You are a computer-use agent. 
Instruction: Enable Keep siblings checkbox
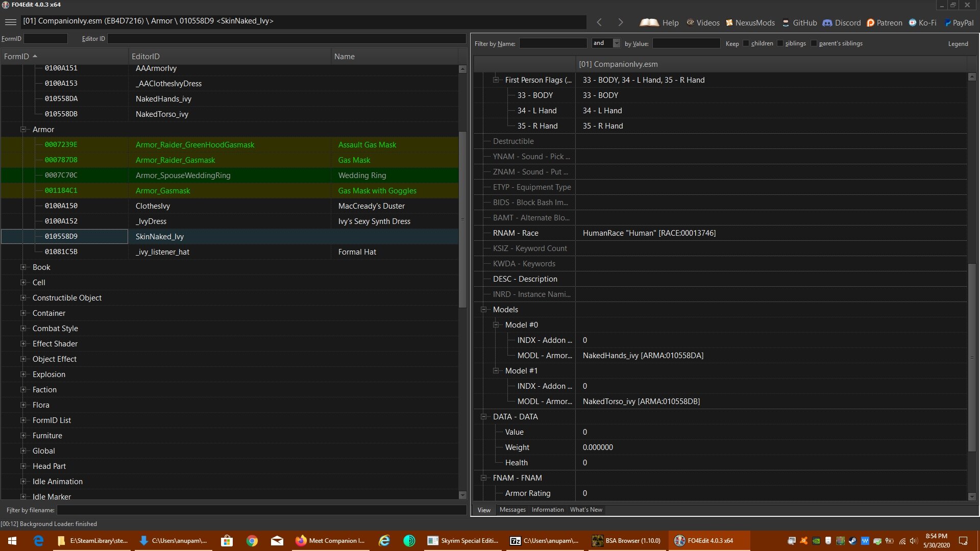pyautogui.click(x=780, y=43)
